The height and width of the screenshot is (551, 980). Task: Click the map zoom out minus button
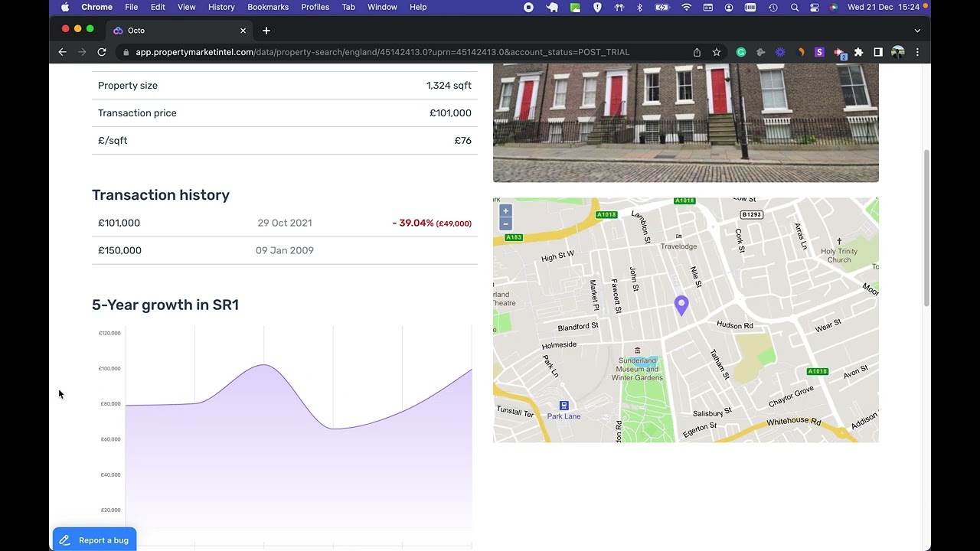click(505, 223)
